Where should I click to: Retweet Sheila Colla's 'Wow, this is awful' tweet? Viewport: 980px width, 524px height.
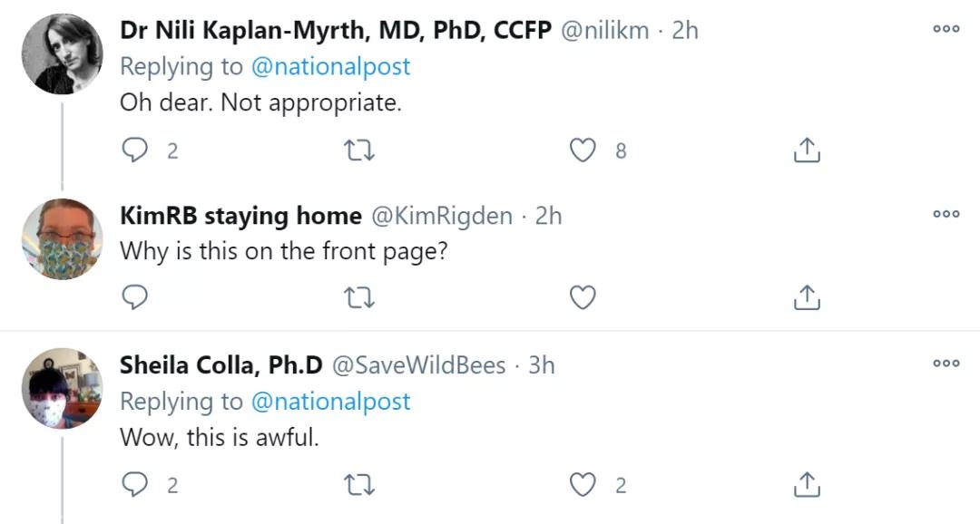360,486
